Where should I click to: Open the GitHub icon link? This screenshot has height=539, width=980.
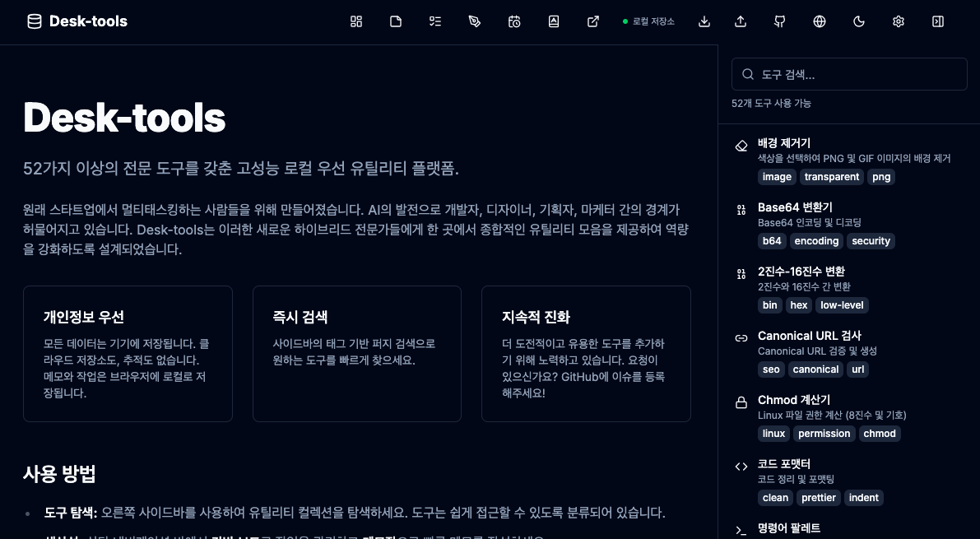click(x=780, y=21)
